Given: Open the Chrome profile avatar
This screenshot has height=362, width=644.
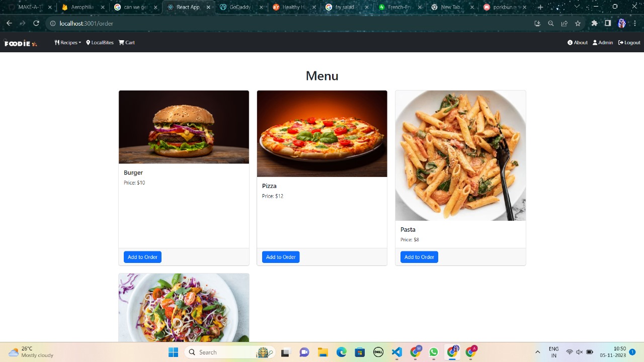Looking at the screenshot, I should [x=621, y=24].
